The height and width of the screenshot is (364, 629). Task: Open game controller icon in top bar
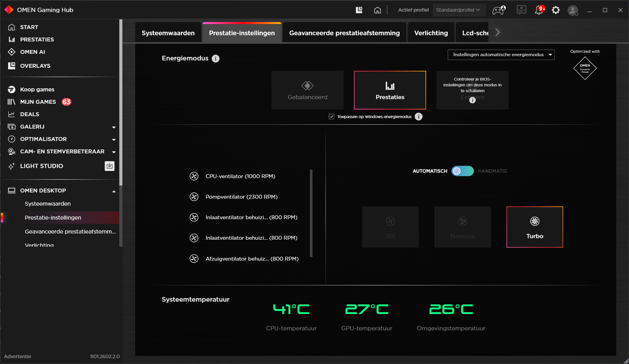tap(499, 10)
